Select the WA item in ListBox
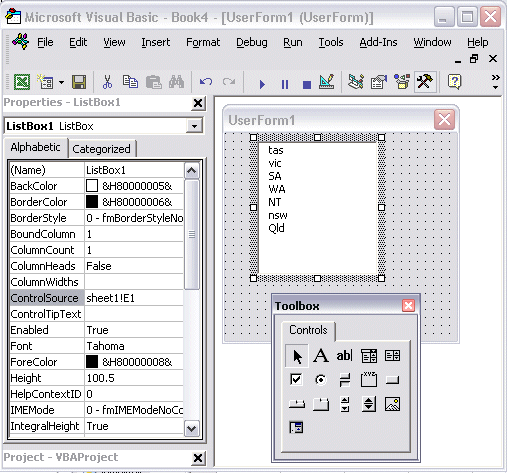Image resolution: width=507 pixels, height=473 pixels. pyautogui.click(x=277, y=189)
